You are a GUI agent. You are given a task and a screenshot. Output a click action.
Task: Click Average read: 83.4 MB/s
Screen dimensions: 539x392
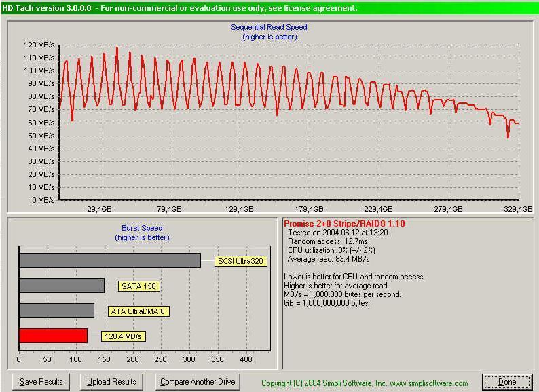point(329,259)
